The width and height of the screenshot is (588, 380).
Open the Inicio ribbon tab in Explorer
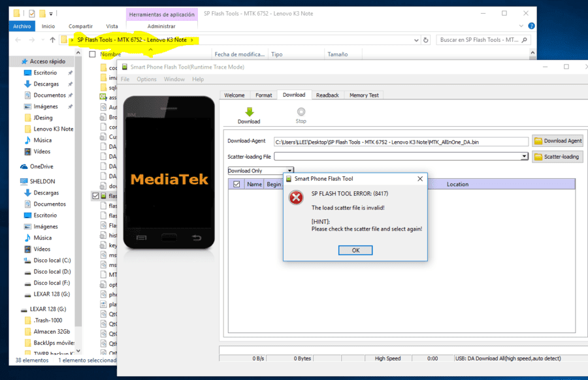[48, 26]
